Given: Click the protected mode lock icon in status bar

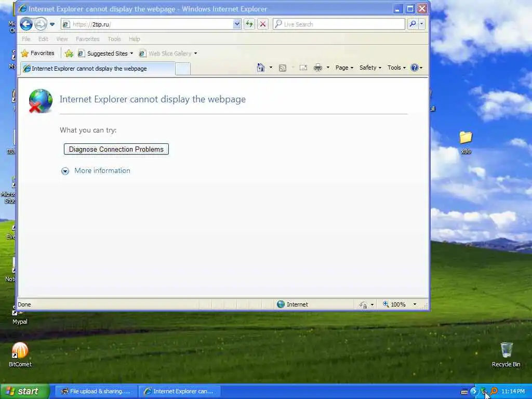Looking at the screenshot, I should click(x=363, y=304).
